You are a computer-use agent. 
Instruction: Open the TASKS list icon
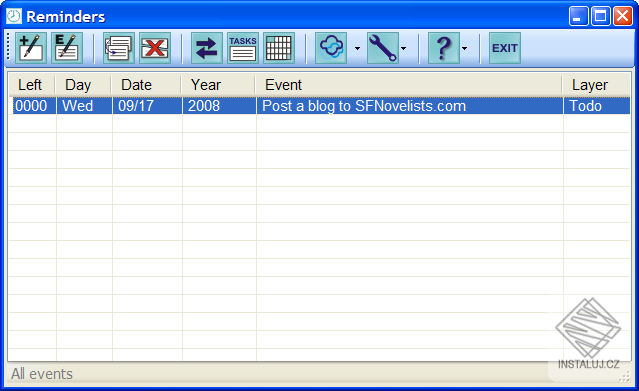pyautogui.click(x=243, y=48)
